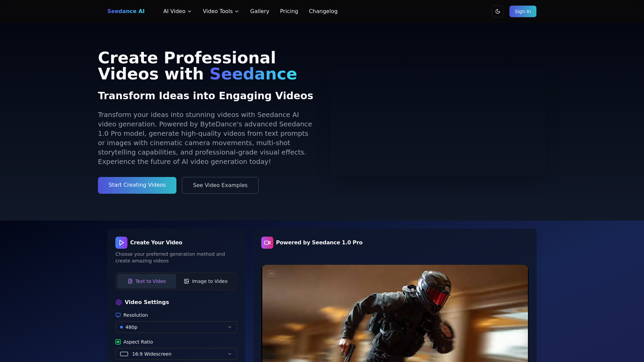This screenshot has height=362, width=644.
Task: Click the Sign In button
Action: pyautogui.click(x=523, y=11)
